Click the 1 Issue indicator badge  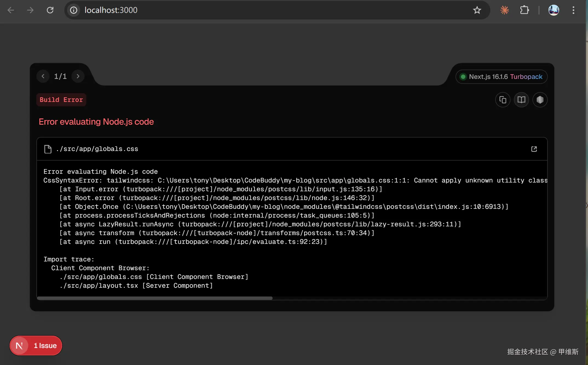pyautogui.click(x=45, y=346)
